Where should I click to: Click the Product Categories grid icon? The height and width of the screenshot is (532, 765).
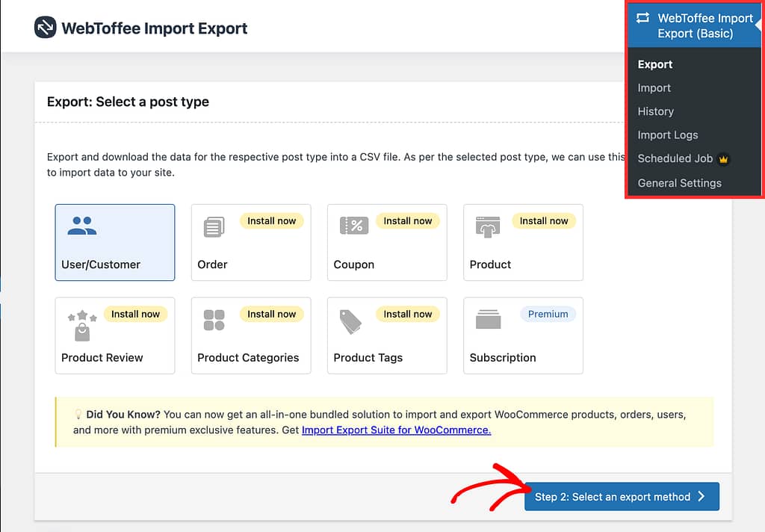[214, 321]
